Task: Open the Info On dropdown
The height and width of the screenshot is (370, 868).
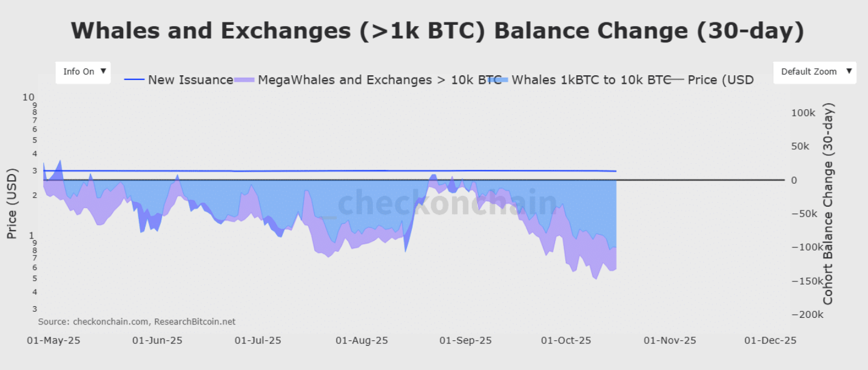Action: (x=83, y=72)
